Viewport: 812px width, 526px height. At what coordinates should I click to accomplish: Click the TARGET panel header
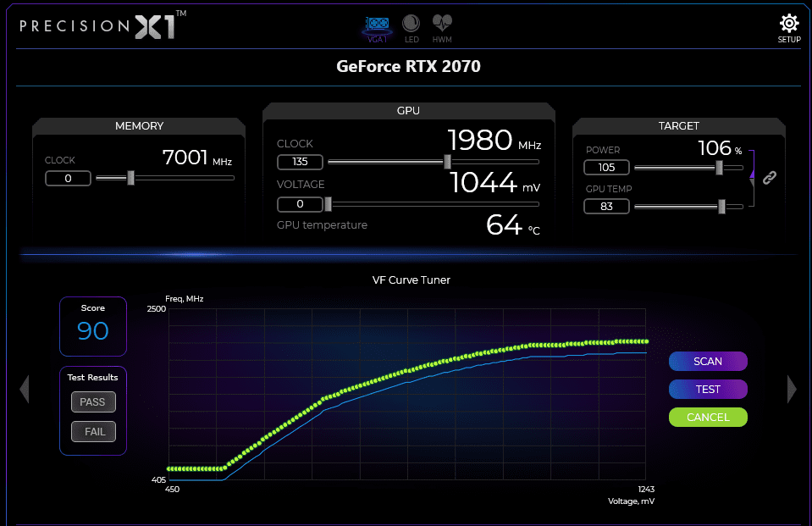pyautogui.click(x=679, y=126)
